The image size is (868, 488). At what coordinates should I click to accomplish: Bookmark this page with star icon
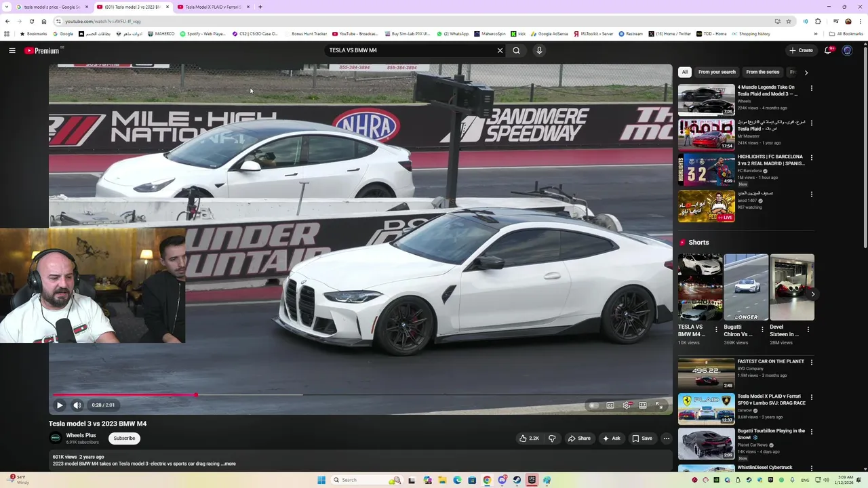(x=789, y=21)
